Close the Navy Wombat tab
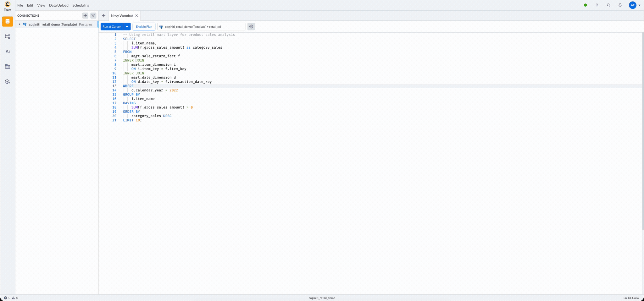 point(136,16)
